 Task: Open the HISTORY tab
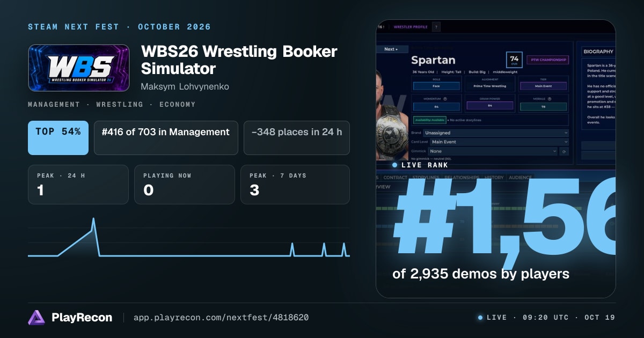[494, 178]
